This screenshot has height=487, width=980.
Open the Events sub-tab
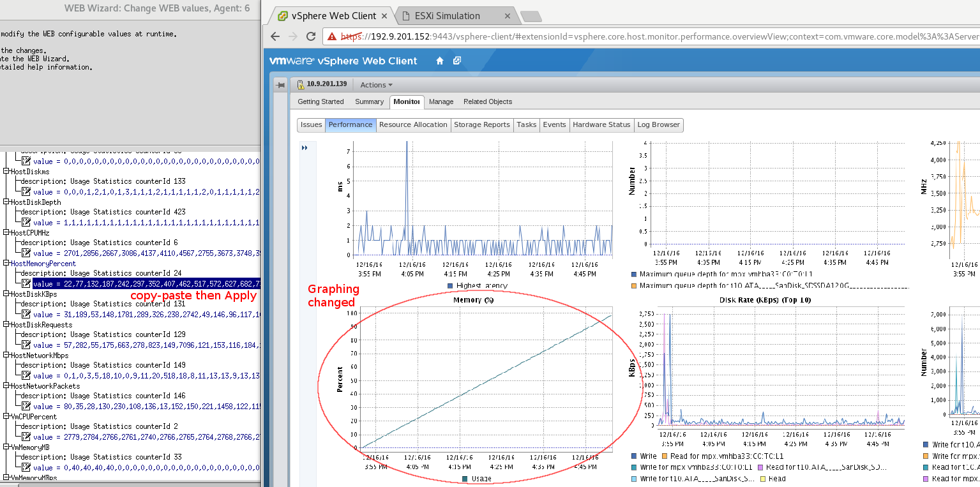(554, 124)
